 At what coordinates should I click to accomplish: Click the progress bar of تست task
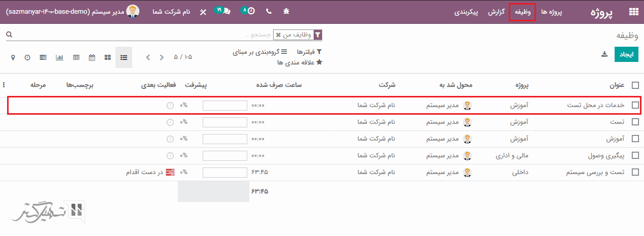click(224, 122)
